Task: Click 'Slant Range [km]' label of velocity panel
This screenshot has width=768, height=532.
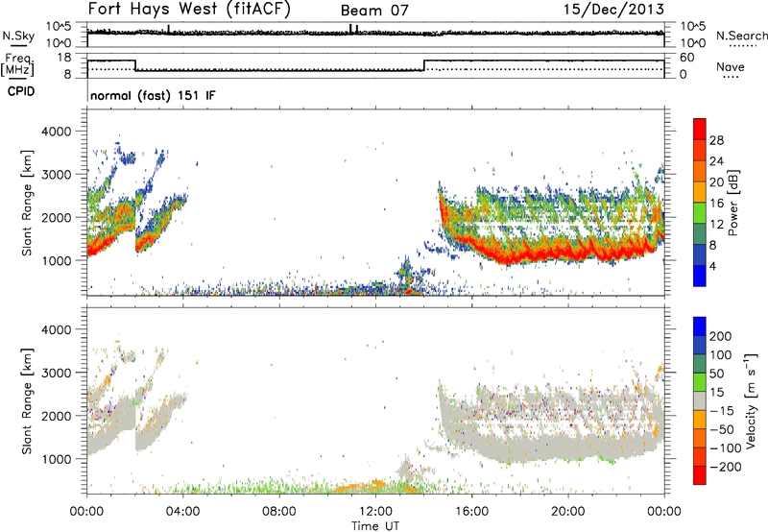Action: click(x=27, y=401)
